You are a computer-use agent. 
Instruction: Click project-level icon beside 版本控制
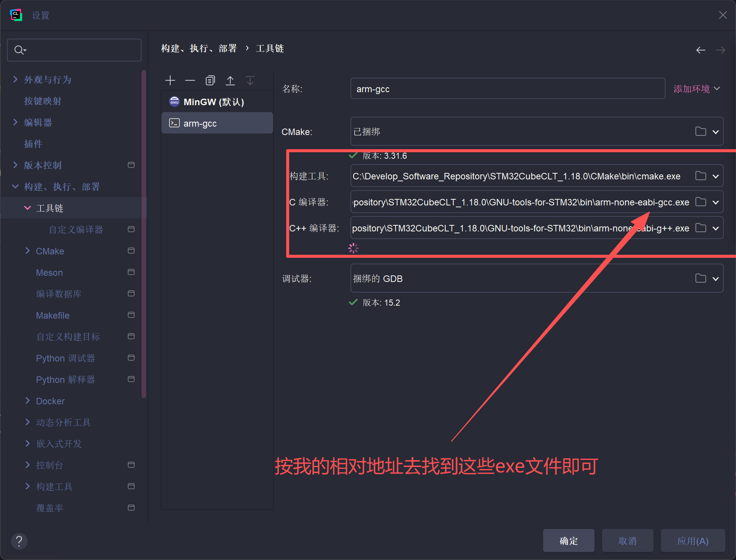pos(131,165)
